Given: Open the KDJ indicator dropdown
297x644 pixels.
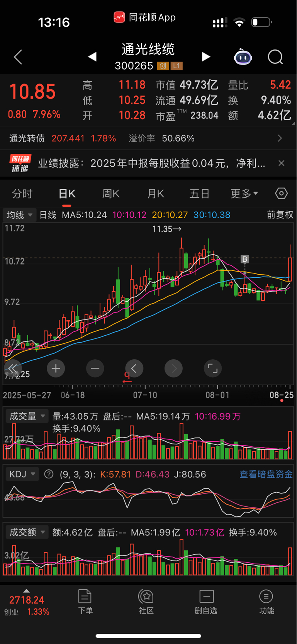Looking at the screenshot, I should click(22, 474).
